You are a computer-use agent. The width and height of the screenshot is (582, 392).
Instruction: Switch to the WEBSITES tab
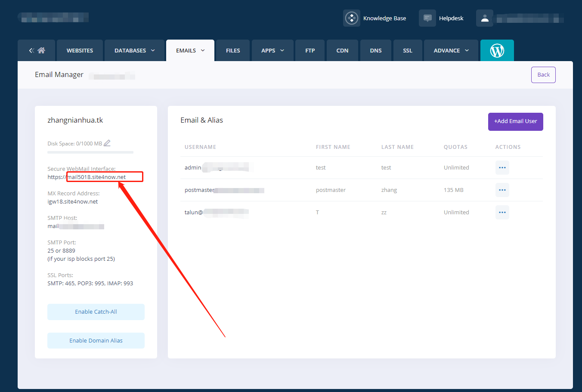coord(80,50)
